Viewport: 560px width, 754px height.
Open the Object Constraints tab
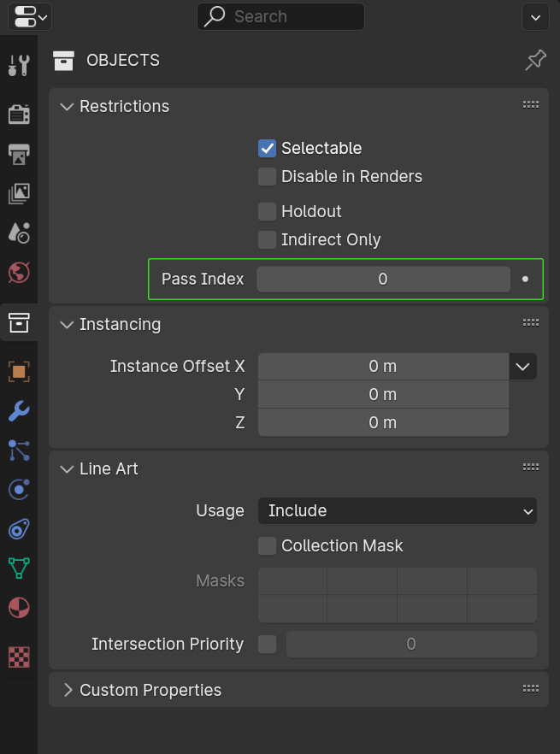[20, 529]
